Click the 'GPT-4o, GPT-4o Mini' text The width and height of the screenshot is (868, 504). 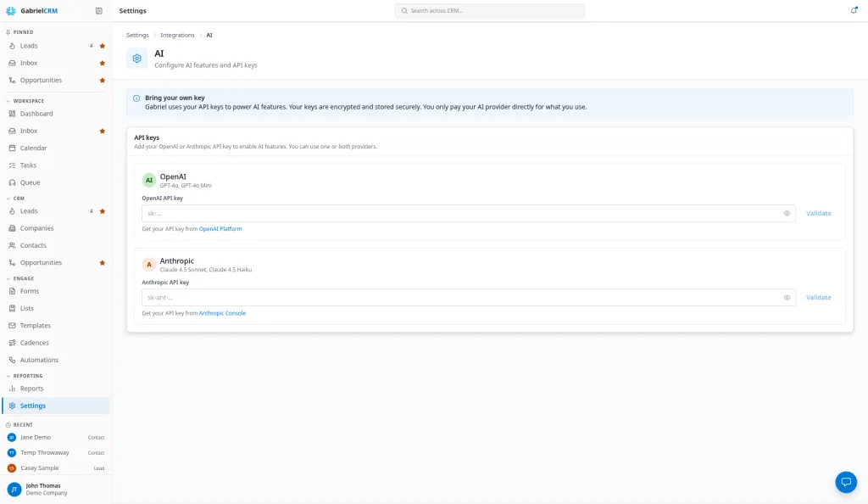tap(186, 186)
